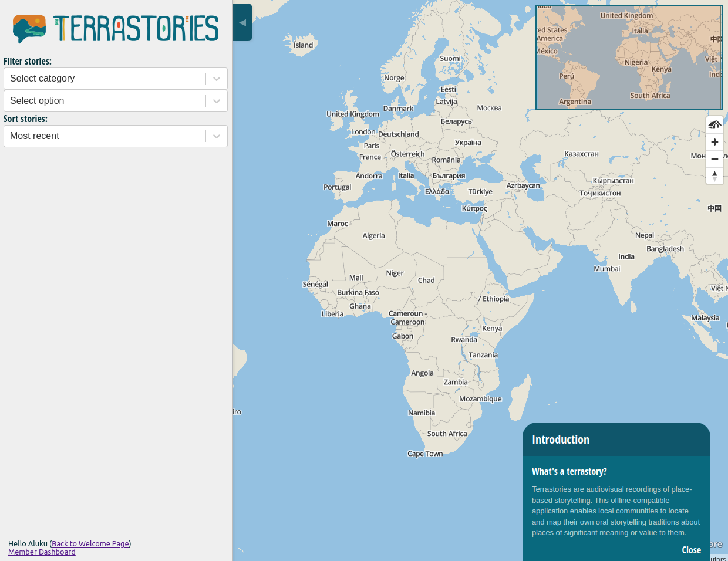Click the Kenya label on the map
Screen dimensions: 728x561
pos(492,329)
